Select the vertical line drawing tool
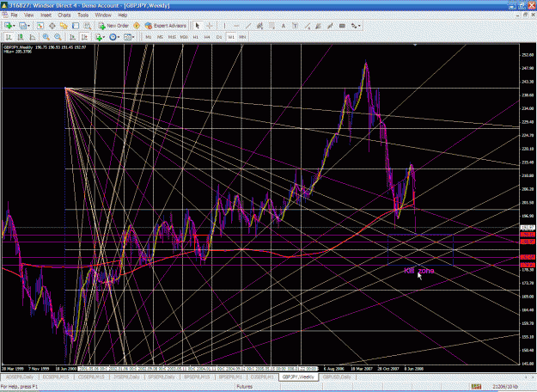Screen dimensions: 537x392 pyautogui.click(x=224, y=26)
